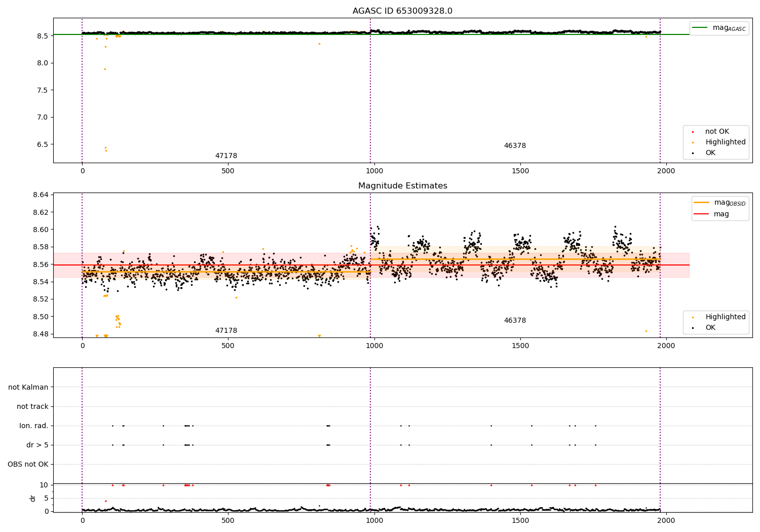
Task: Click the 47178 label in Magnitude Estimates plot
Action: tap(226, 331)
